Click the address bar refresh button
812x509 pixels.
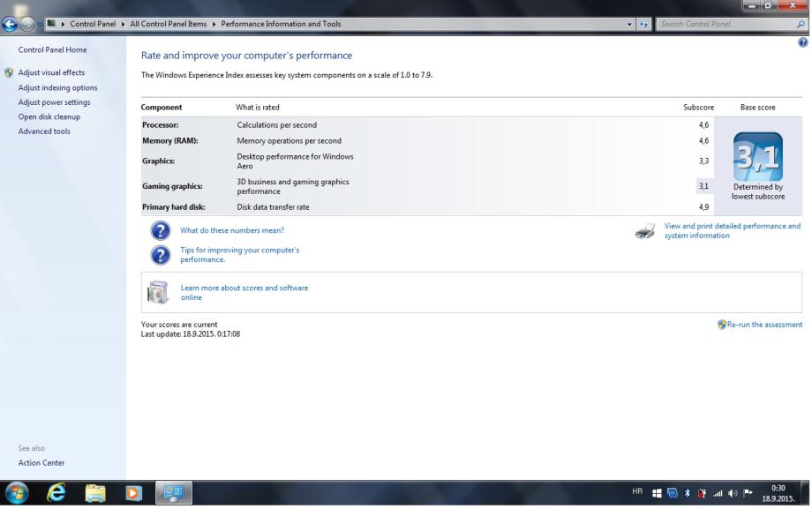coord(643,24)
